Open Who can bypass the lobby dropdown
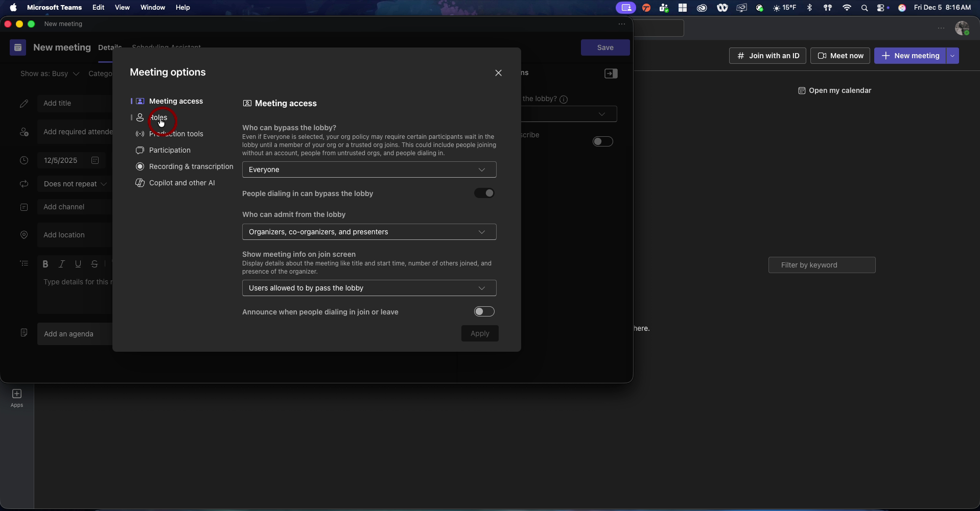 (369, 169)
